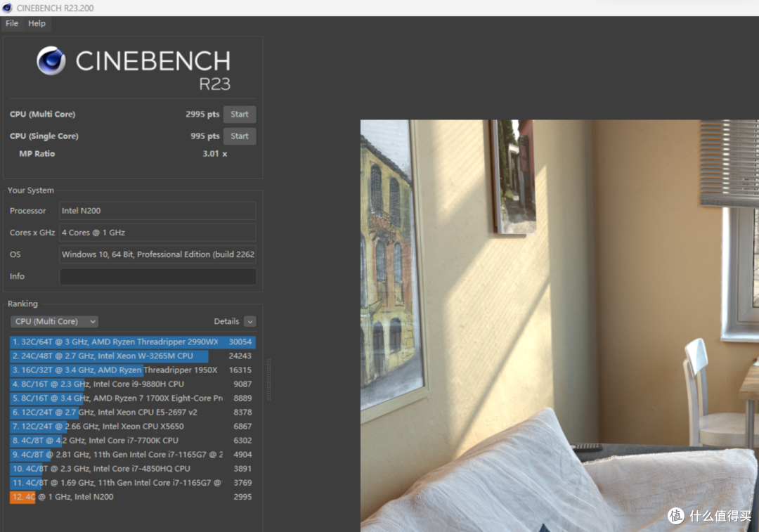Click the MP Ratio value 3.01 x

tap(214, 153)
